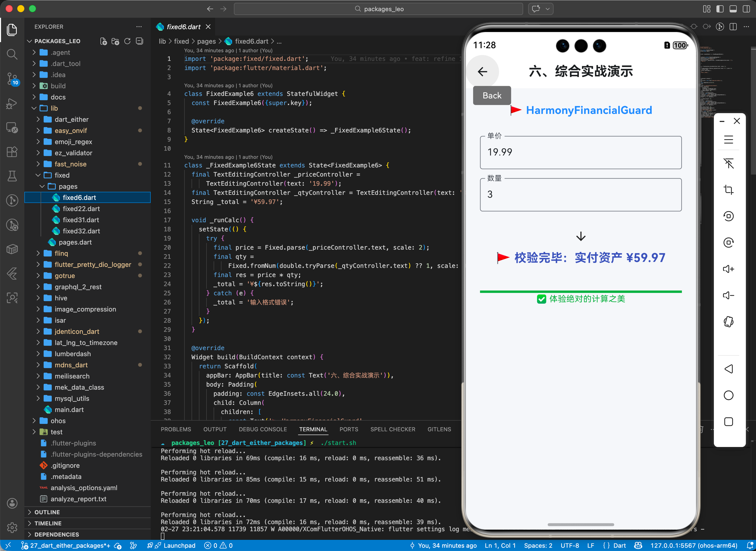Open the Search view in activity bar

point(12,54)
